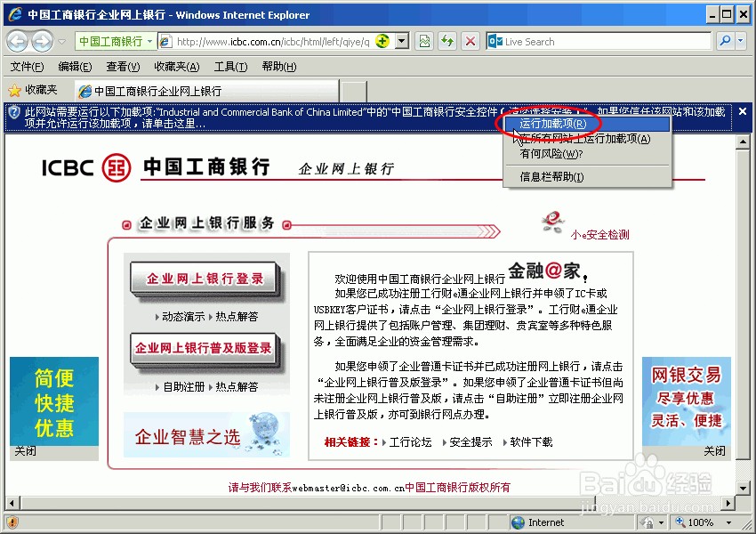Open a new blank tab
Image resolution: width=756 pixels, height=534 pixels.
354,91
